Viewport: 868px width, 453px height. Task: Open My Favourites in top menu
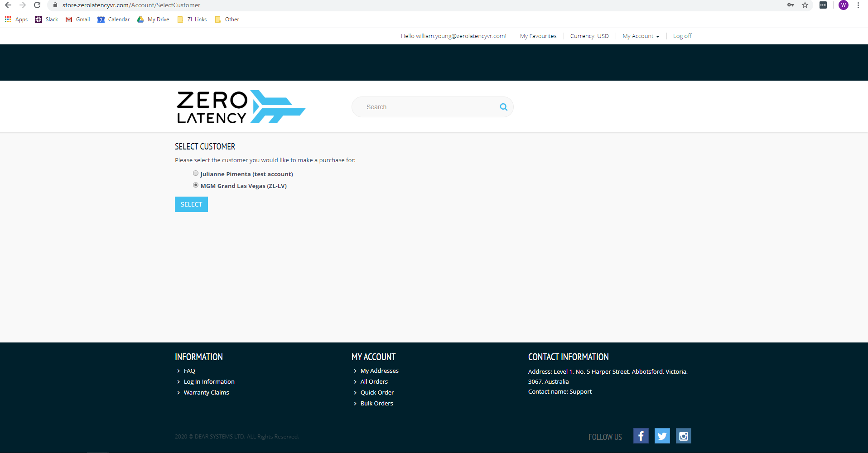[538, 36]
